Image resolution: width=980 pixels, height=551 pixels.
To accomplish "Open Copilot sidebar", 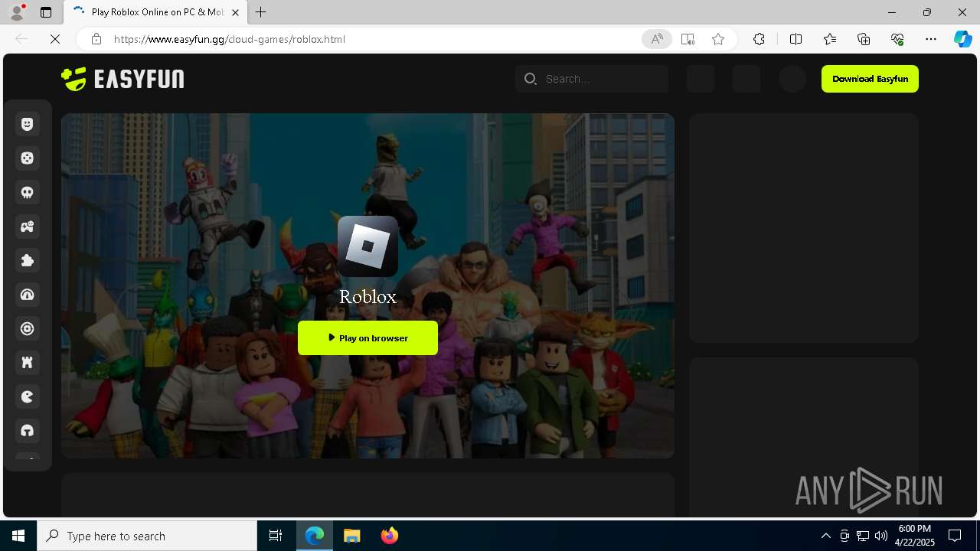I will tap(962, 39).
